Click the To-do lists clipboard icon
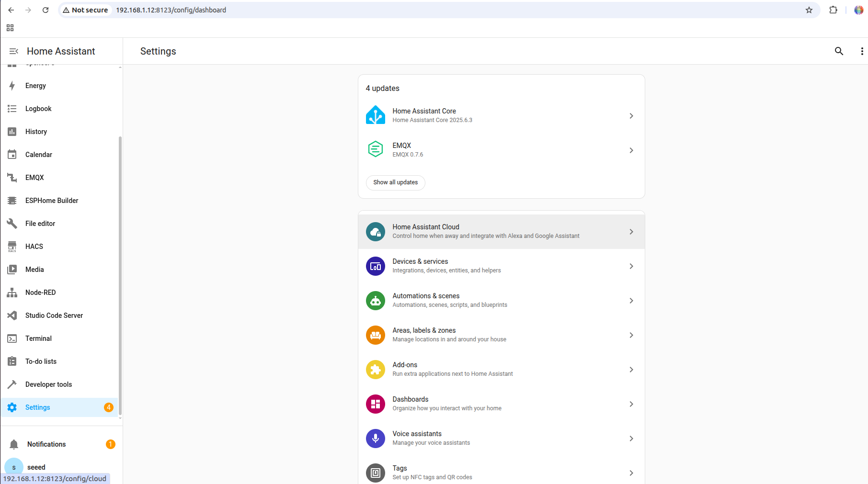This screenshot has width=868, height=484. (12, 361)
